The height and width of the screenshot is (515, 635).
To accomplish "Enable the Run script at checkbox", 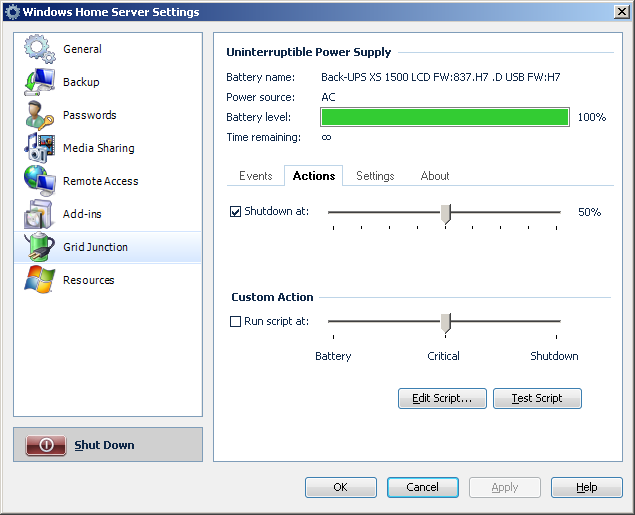I will pyautogui.click(x=235, y=321).
